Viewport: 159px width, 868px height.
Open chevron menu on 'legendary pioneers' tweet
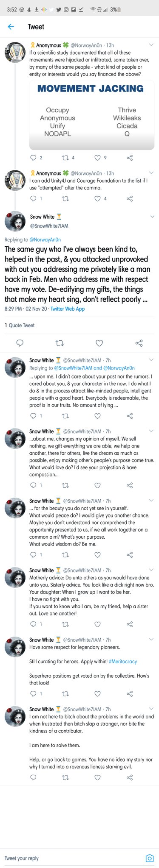[x=151, y=640]
